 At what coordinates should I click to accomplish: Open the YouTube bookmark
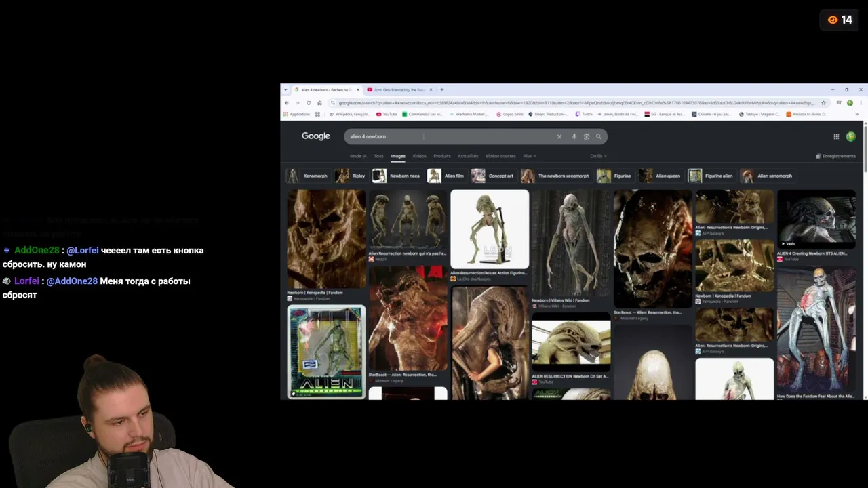[x=387, y=114]
